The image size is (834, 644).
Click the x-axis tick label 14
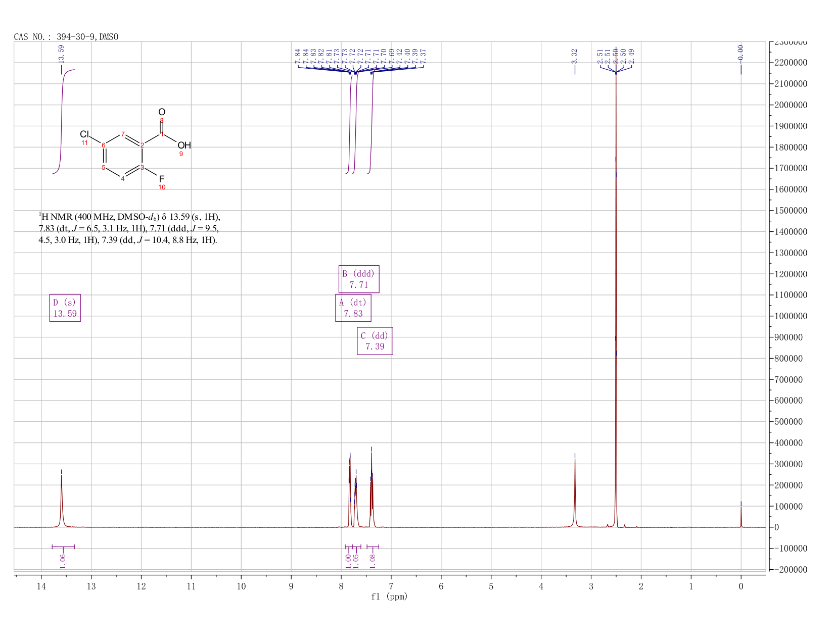41,586
